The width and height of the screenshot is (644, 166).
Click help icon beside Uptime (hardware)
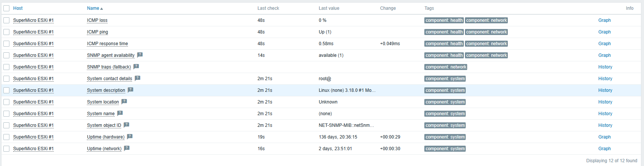[x=129, y=137]
